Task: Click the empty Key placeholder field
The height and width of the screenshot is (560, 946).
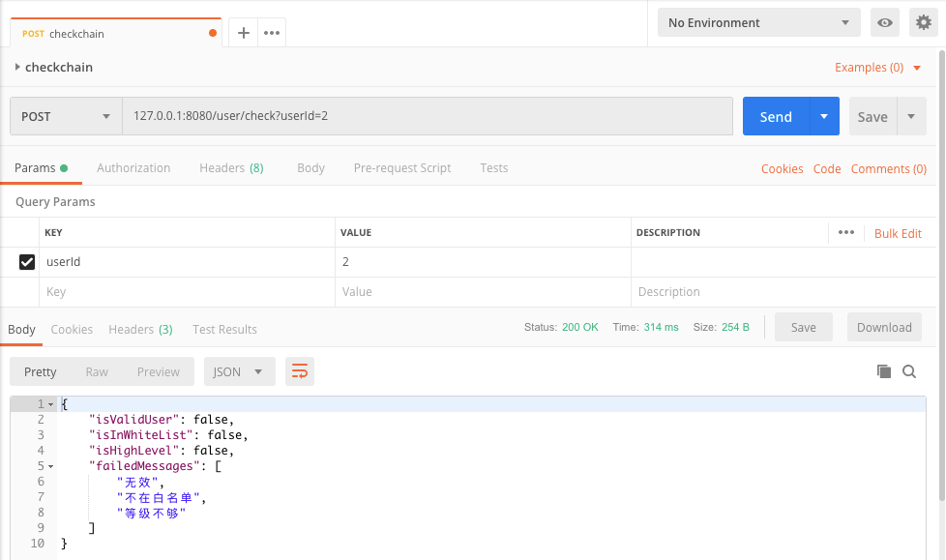Action: [x=187, y=292]
